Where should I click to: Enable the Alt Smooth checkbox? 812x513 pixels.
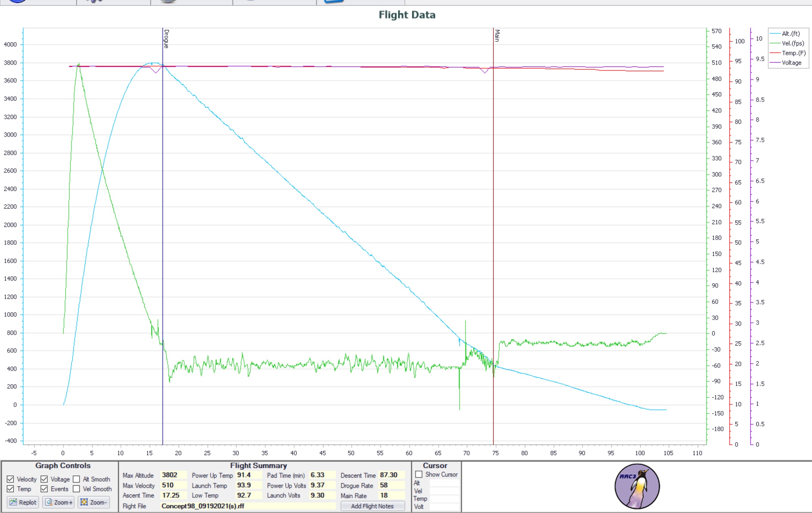click(77, 479)
